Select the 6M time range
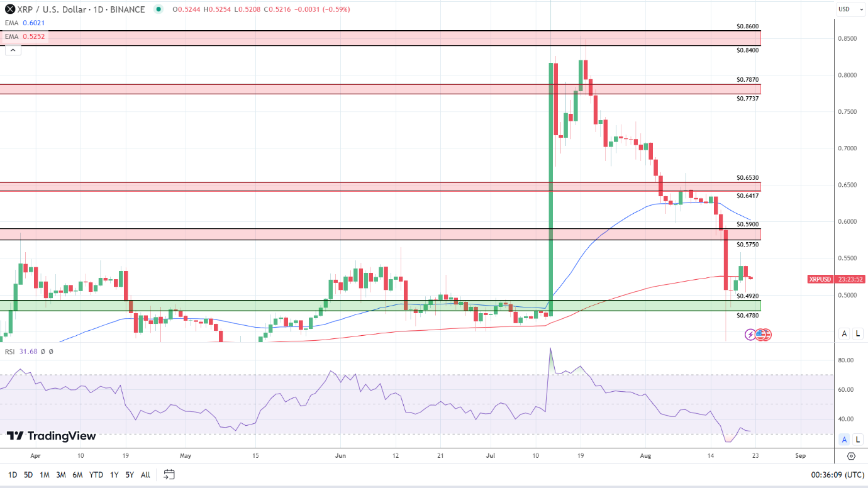The image size is (868, 488). click(77, 475)
